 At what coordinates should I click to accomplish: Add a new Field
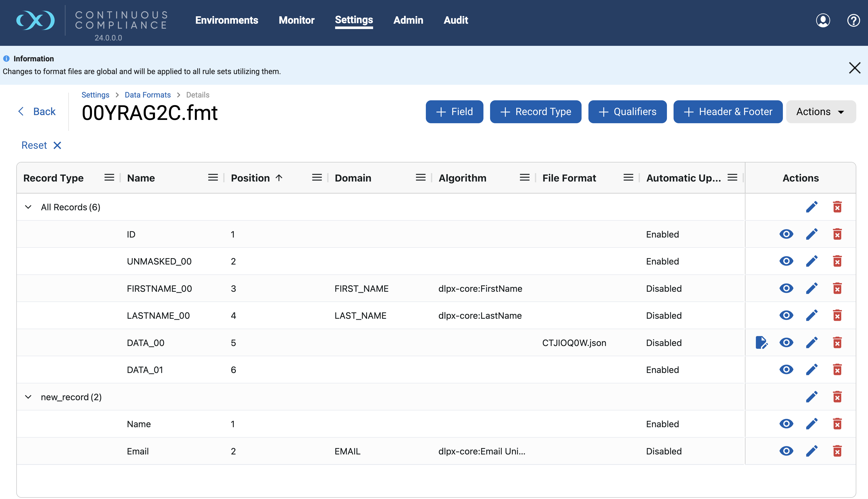pos(454,112)
